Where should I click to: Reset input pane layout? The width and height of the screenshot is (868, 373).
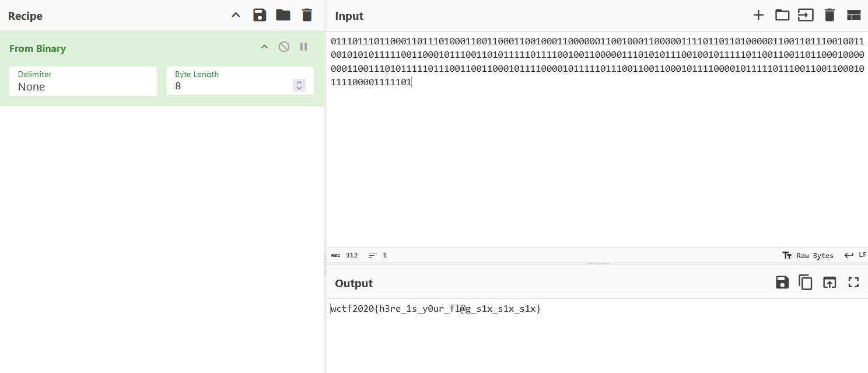tap(853, 15)
